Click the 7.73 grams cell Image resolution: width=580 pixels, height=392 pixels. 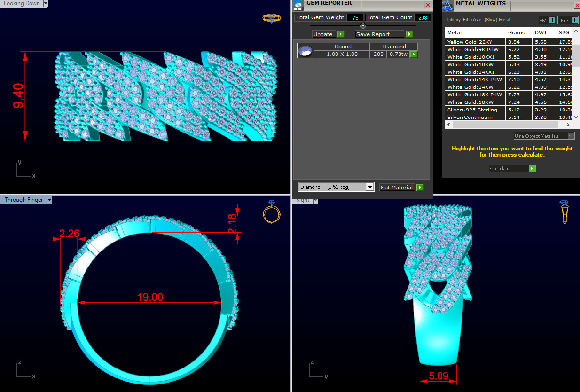pyautogui.click(x=519, y=94)
